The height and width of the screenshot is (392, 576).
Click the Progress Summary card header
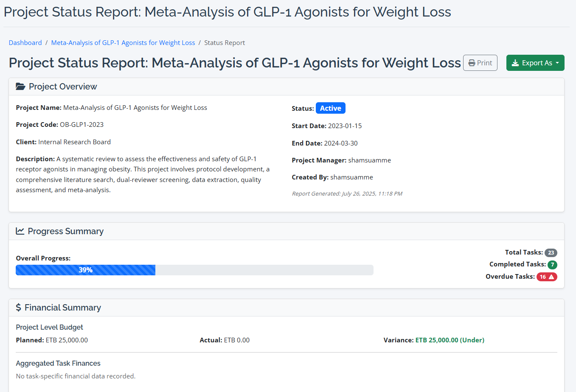point(287,231)
